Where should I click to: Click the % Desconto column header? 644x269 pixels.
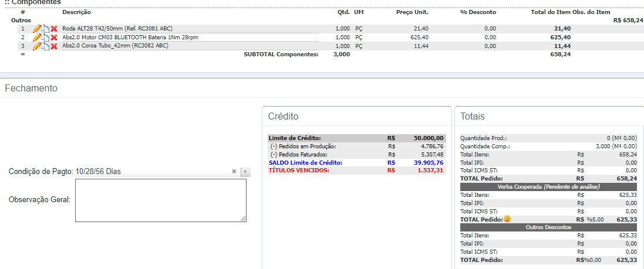point(478,12)
